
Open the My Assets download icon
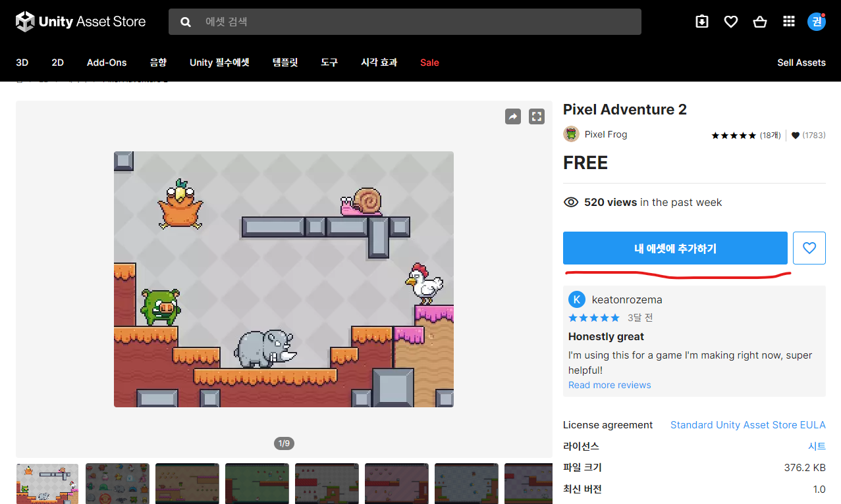click(x=702, y=22)
